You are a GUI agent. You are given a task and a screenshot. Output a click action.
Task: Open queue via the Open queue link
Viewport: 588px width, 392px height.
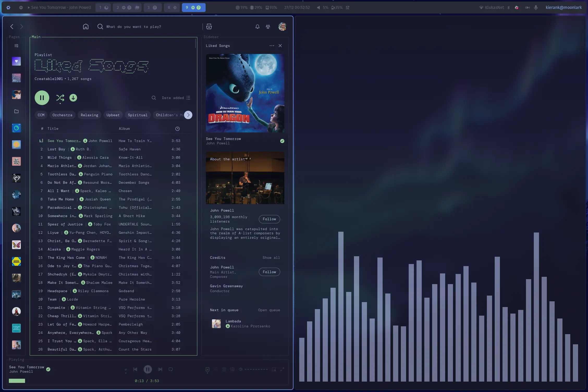pos(269,310)
